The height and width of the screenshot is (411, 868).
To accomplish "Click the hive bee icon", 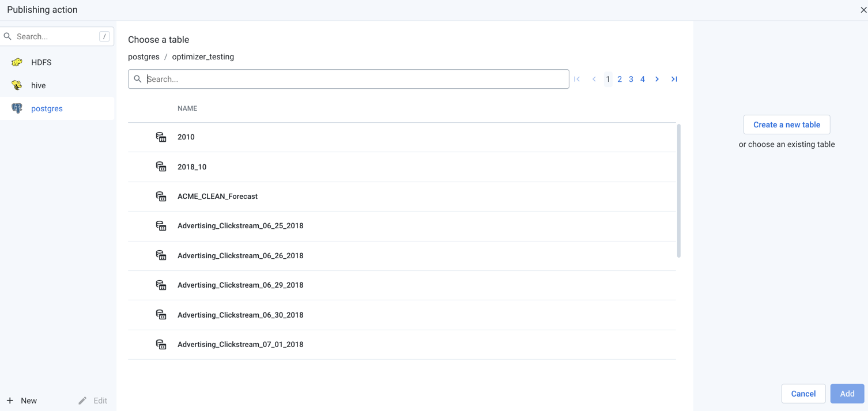I will click(x=17, y=85).
